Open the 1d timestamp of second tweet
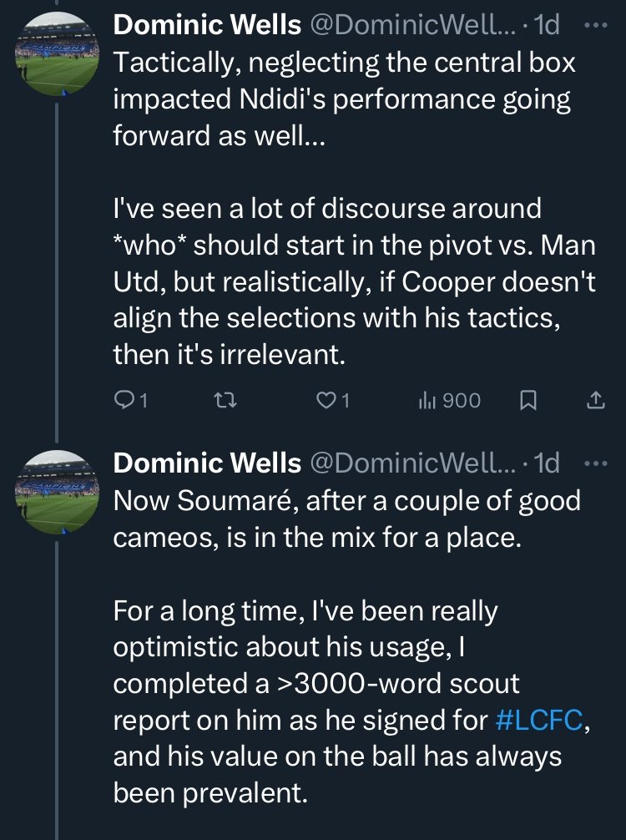626x840 pixels. [x=548, y=463]
